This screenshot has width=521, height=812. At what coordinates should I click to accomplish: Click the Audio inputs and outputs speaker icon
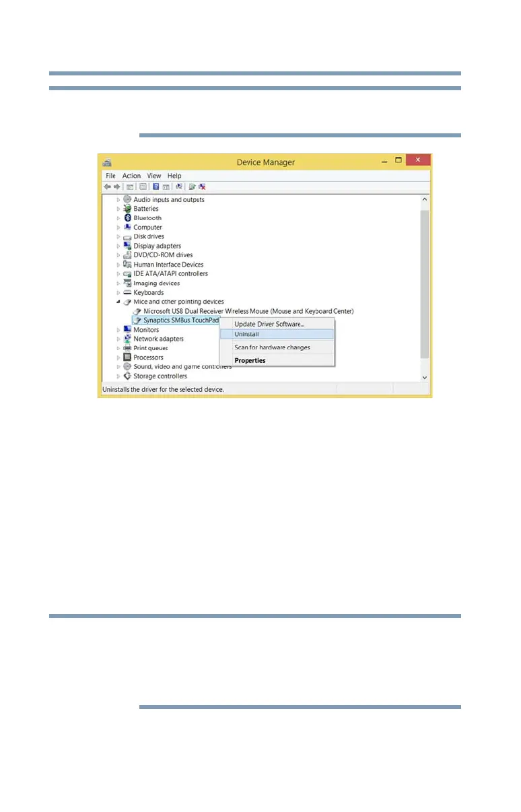click(x=127, y=199)
